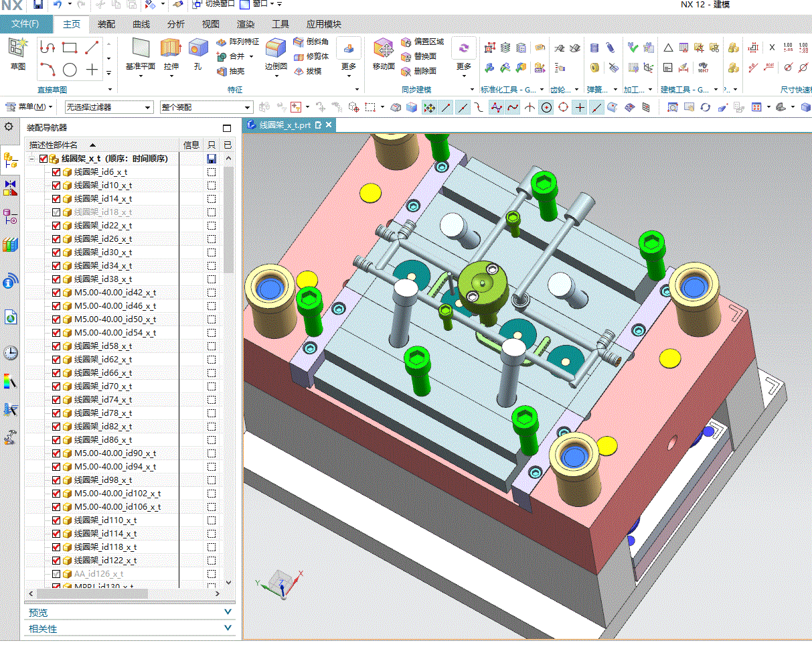Click the 10H7 binoculars tool icon
Viewport: 812px width, 651px height.
click(x=702, y=67)
